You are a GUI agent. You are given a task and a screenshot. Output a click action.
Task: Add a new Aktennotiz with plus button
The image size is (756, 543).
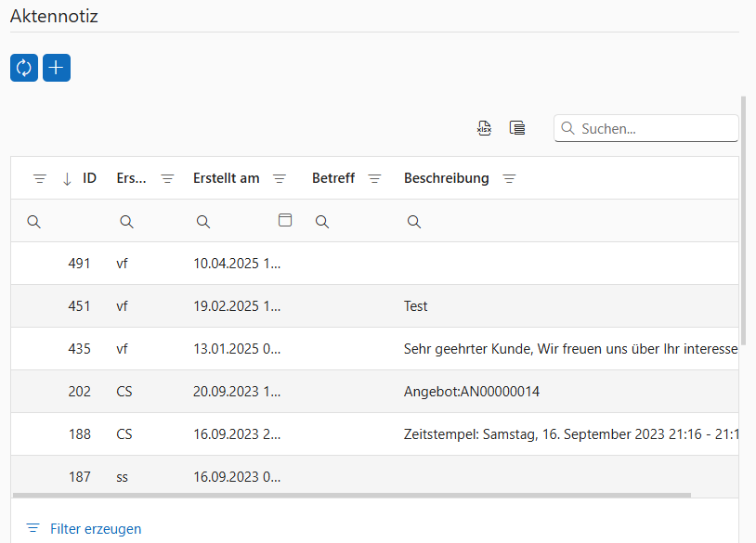coord(57,68)
